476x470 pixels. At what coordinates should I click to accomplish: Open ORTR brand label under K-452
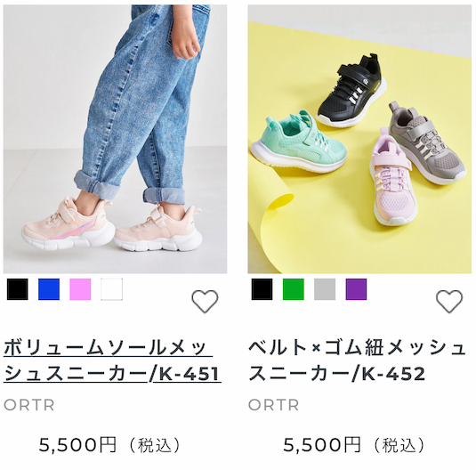273,405
